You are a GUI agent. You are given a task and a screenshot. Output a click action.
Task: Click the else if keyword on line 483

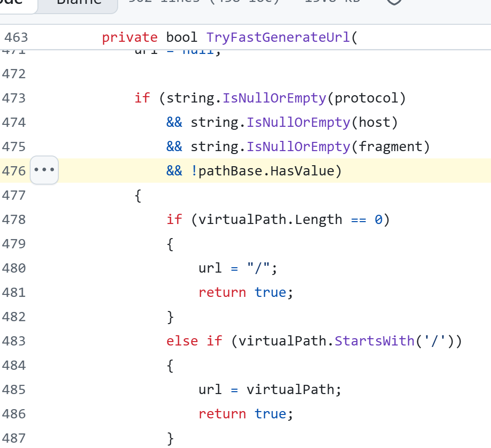(x=194, y=341)
